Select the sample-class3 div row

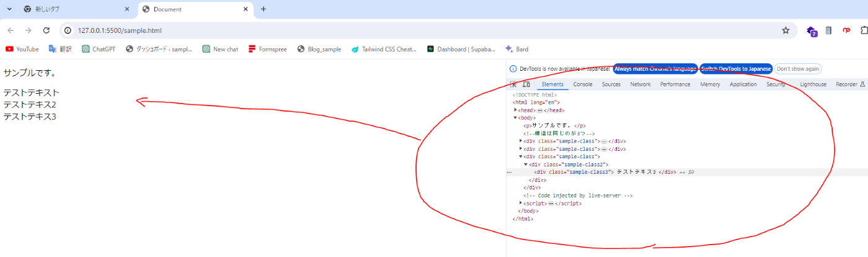tap(687, 172)
